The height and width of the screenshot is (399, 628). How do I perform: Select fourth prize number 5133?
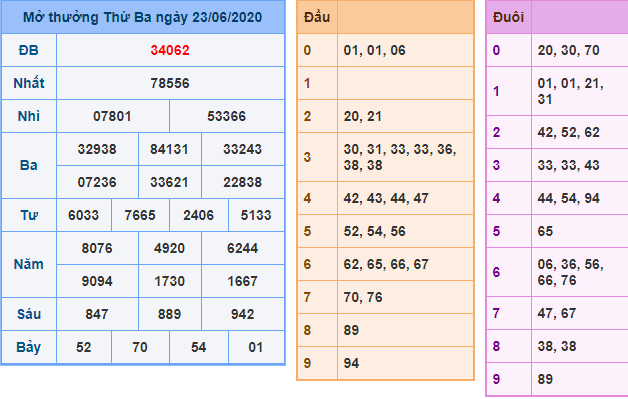[x=256, y=215]
